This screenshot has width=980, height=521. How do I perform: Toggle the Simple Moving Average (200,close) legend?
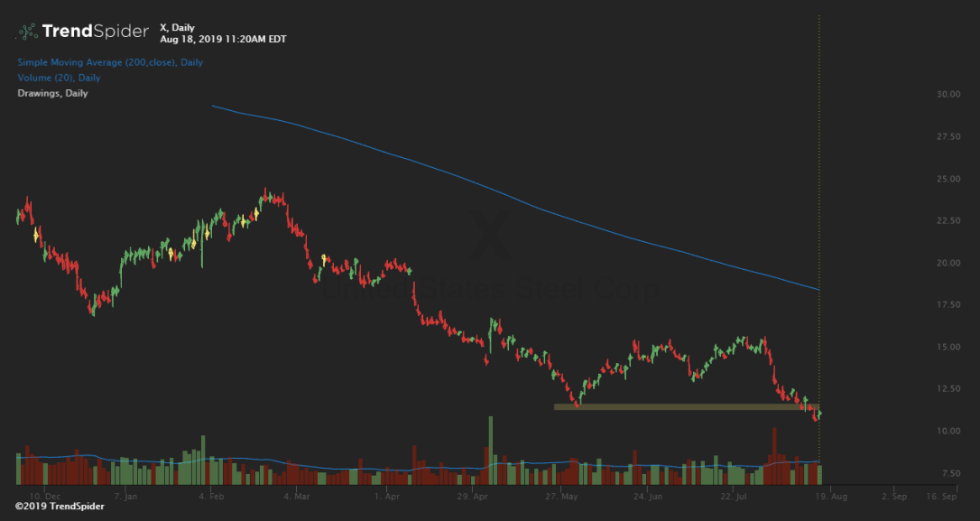pos(110,62)
